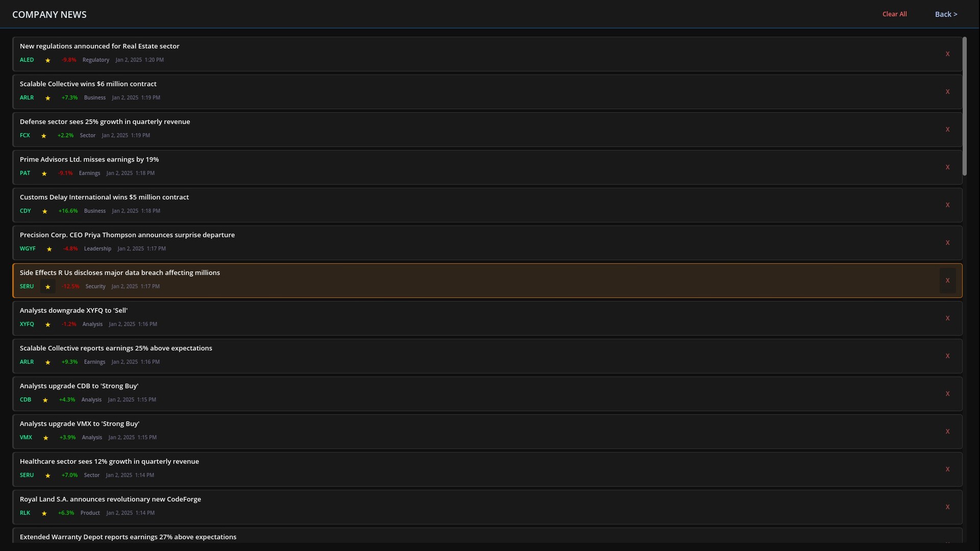Image resolution: width=980 pixels, height=551 pixels.
Task: Click star next to CDB ticker
Action: pos(45,400)
